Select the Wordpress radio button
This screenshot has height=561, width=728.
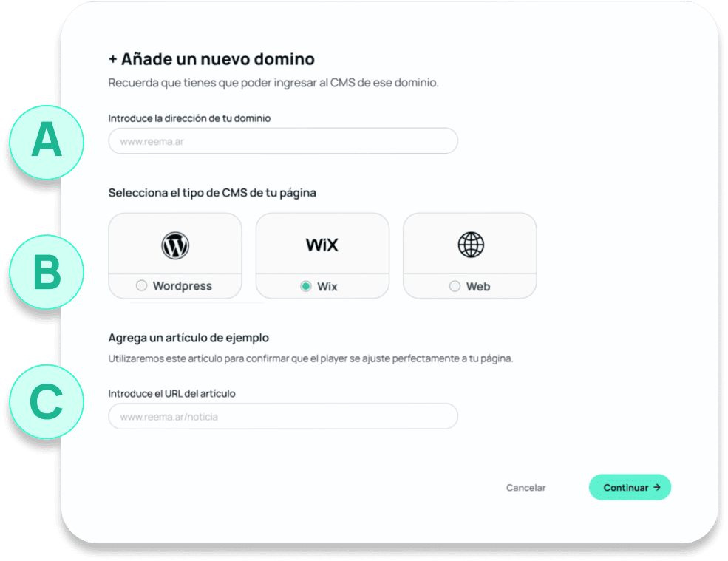pos(142,285)
